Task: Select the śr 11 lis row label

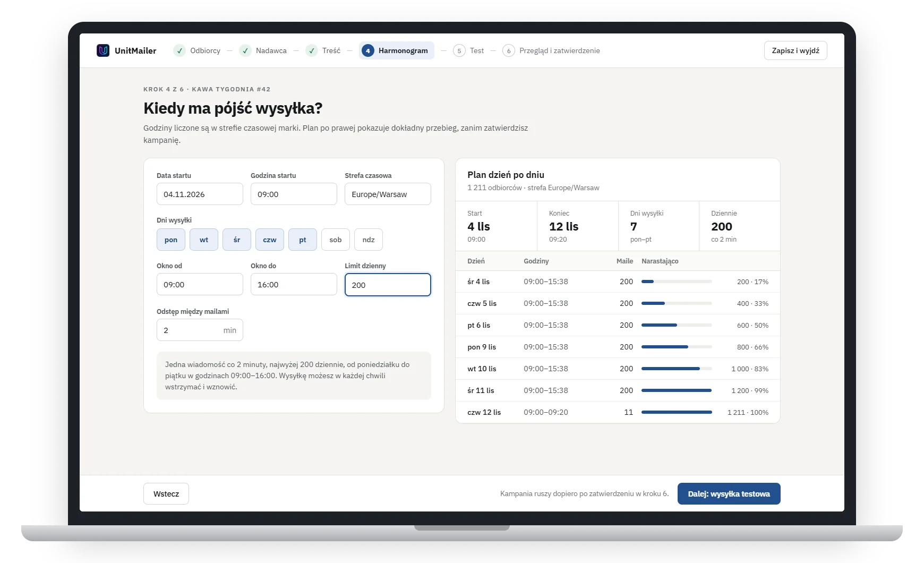Action: pyautogui.click(x=481, y=390)
